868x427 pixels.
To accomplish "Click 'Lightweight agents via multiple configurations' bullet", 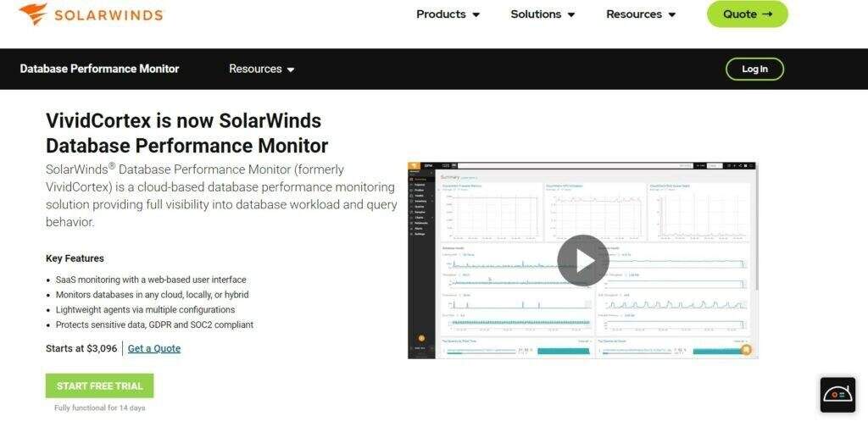I will (145, 310).
